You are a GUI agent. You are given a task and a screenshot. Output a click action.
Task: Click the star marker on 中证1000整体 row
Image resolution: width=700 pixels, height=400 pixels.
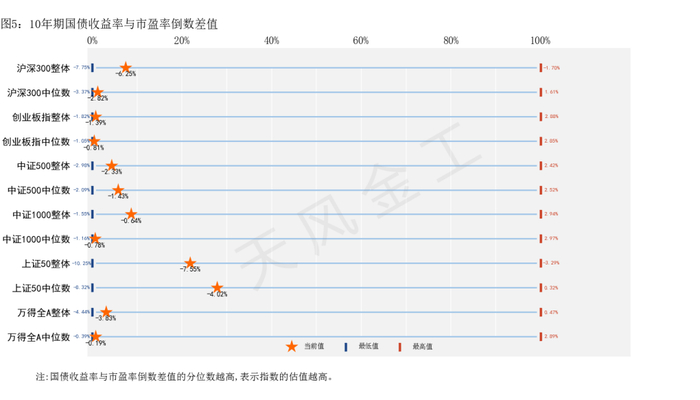point(131,214)
